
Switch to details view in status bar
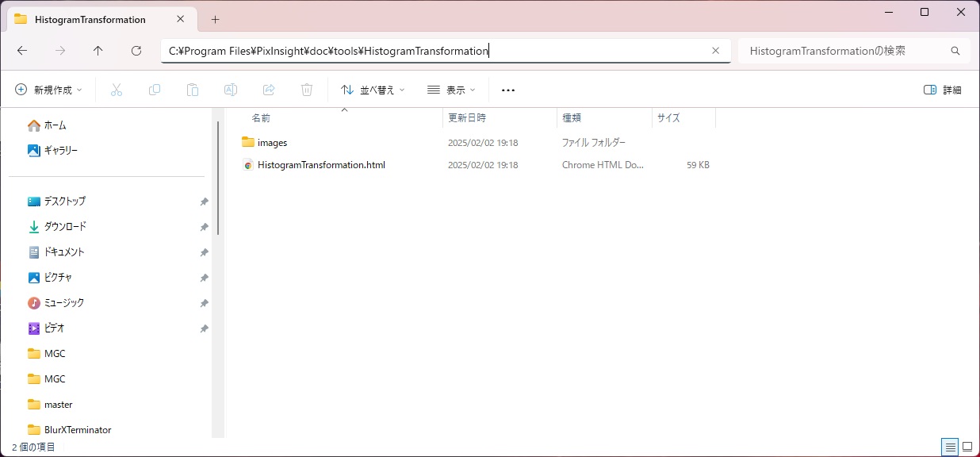tap(950, 447)
